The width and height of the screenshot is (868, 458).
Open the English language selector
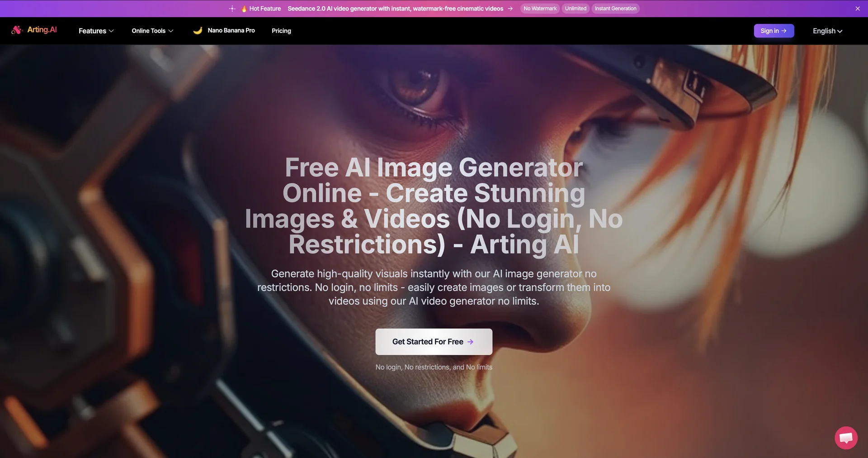pos(827,31)
